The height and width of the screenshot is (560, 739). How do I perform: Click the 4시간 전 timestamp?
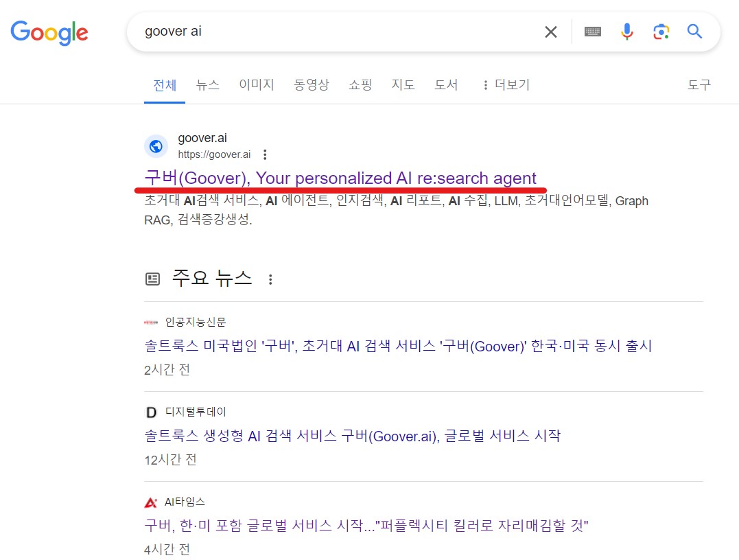pyautogui.click(x=167, y=550)
